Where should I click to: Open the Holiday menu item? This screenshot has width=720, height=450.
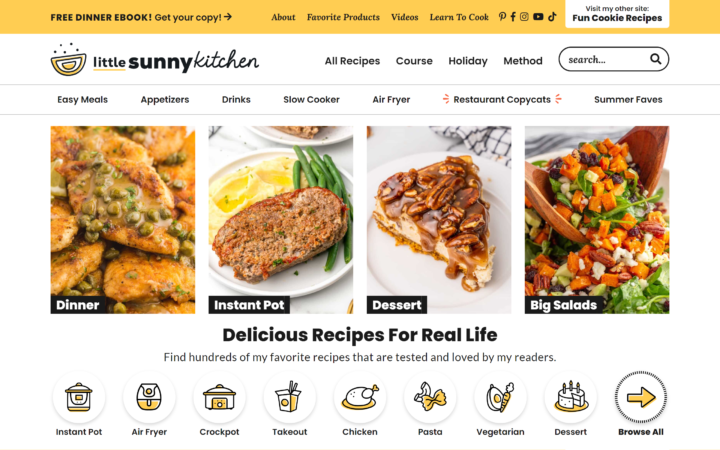(468, 61)
